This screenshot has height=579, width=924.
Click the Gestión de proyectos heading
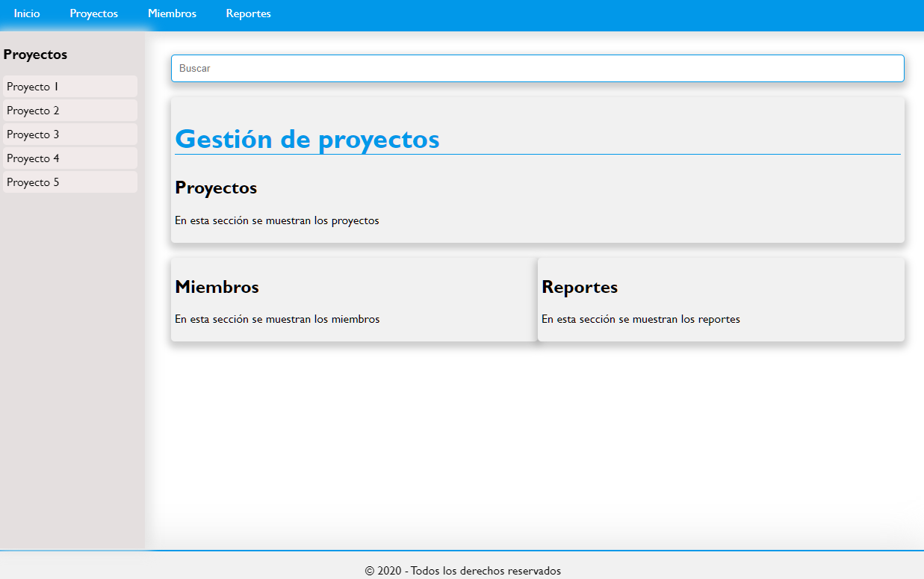tap(307, 139)
